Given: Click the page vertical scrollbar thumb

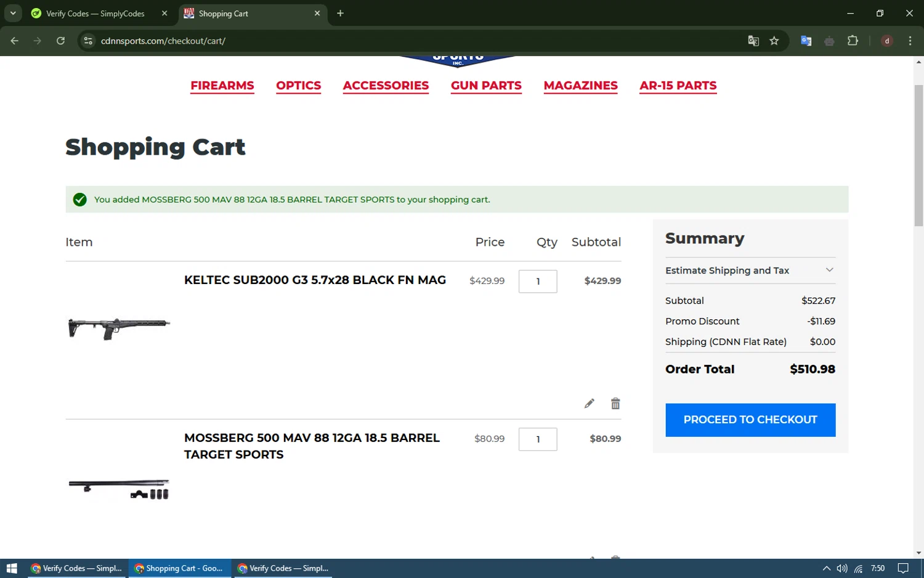Looking at the screenshot, I should (x=918, y=155).
